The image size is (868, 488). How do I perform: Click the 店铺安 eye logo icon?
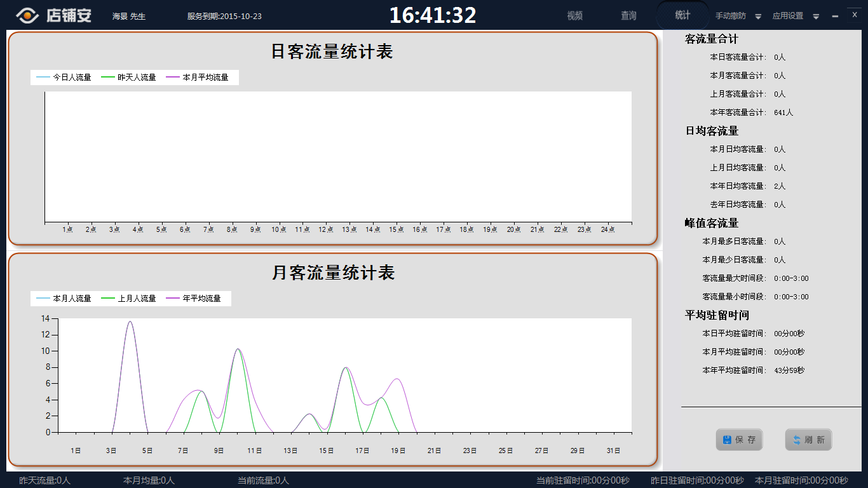(28, 15)
